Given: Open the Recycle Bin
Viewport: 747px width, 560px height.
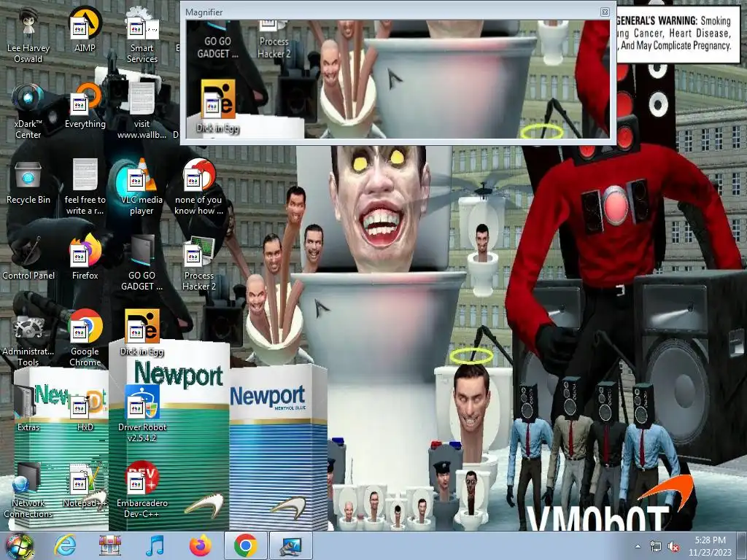Looking at the screenshot, I should 28,183.
